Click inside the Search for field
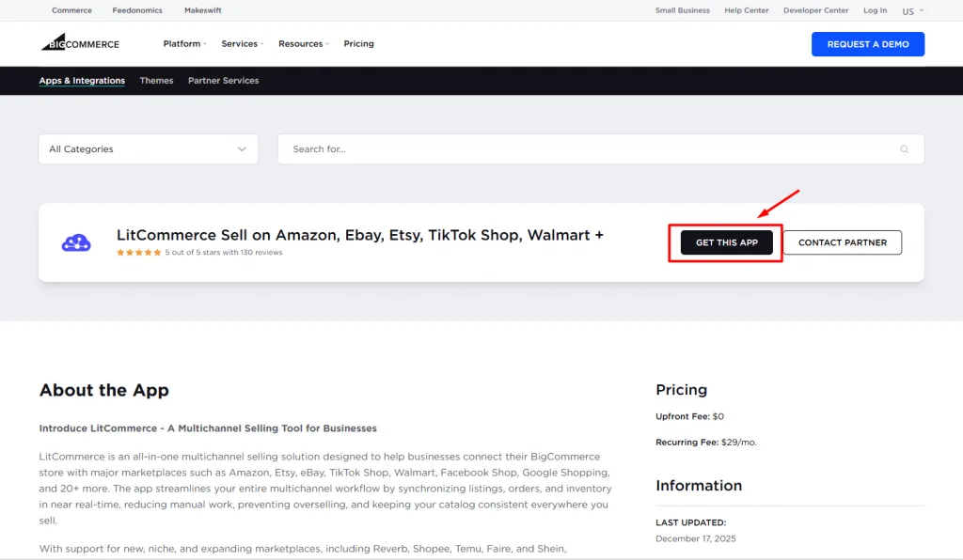This screenshot has height=560, width=963. pos(470,148)
